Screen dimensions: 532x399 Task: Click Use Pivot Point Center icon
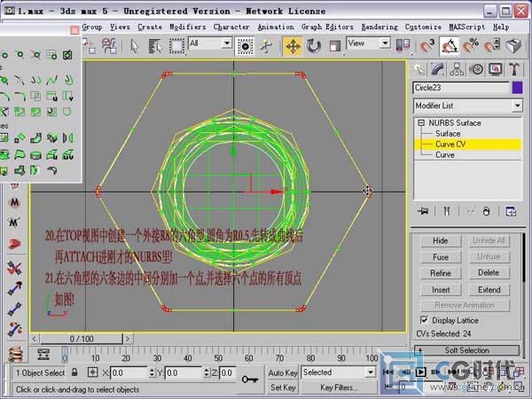(403, 46)
